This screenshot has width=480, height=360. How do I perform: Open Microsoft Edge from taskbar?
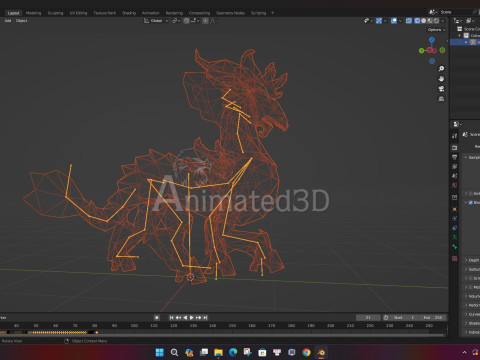coord(233,352)
